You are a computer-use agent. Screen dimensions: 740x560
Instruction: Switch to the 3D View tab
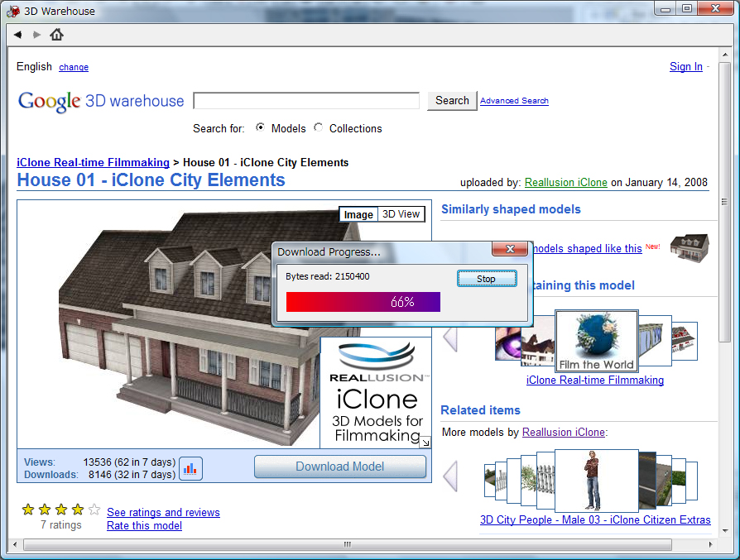[x=401, y=214]
